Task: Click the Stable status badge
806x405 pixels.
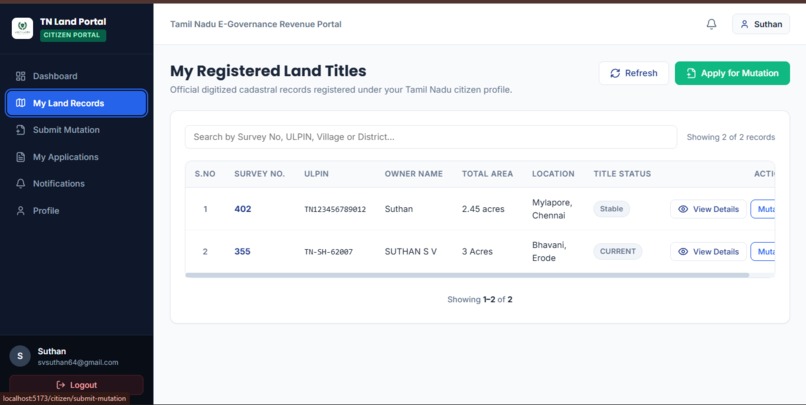Action: coord(611,209)
